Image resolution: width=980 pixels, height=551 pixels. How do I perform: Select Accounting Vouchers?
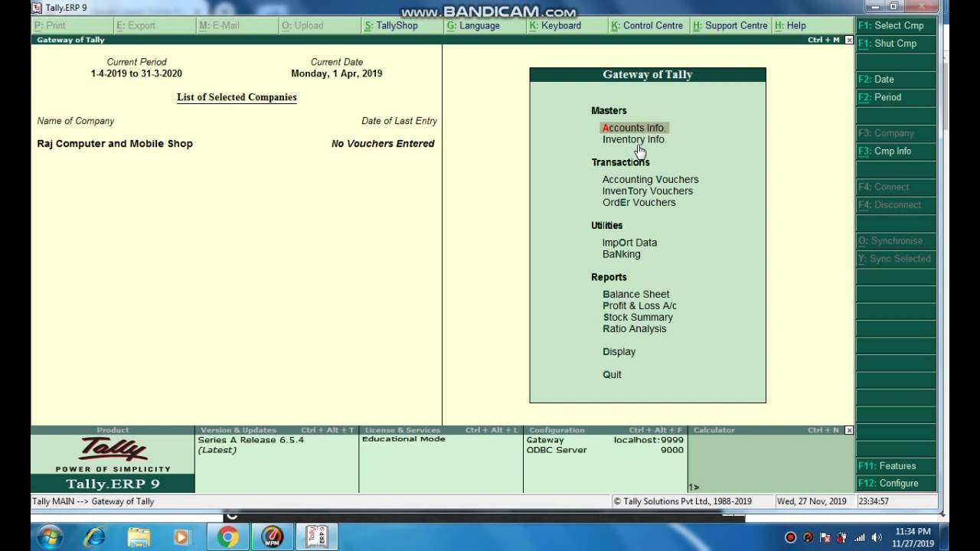(650, 180)
